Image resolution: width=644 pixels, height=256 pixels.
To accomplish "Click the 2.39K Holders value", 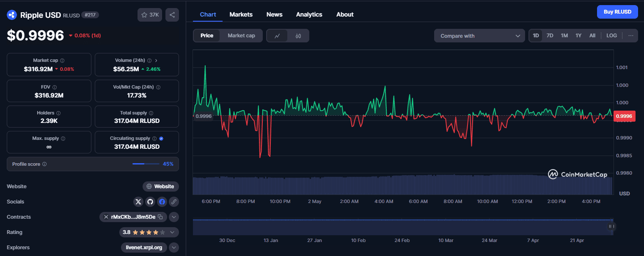I will [x=49, y=121].
